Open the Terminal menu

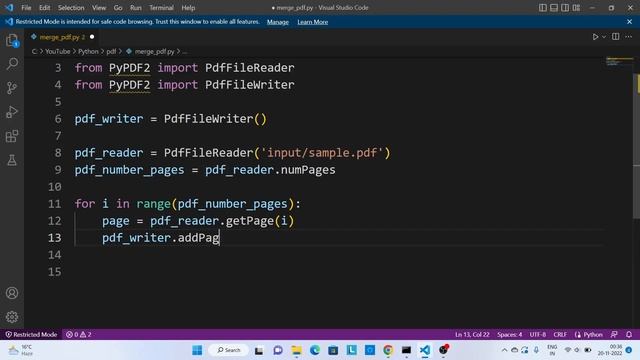(161, 8)
